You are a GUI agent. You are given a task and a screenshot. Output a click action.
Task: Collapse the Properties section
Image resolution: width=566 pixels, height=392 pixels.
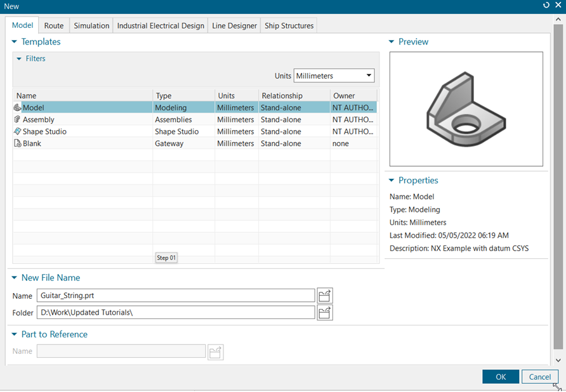tap(392, 180)
